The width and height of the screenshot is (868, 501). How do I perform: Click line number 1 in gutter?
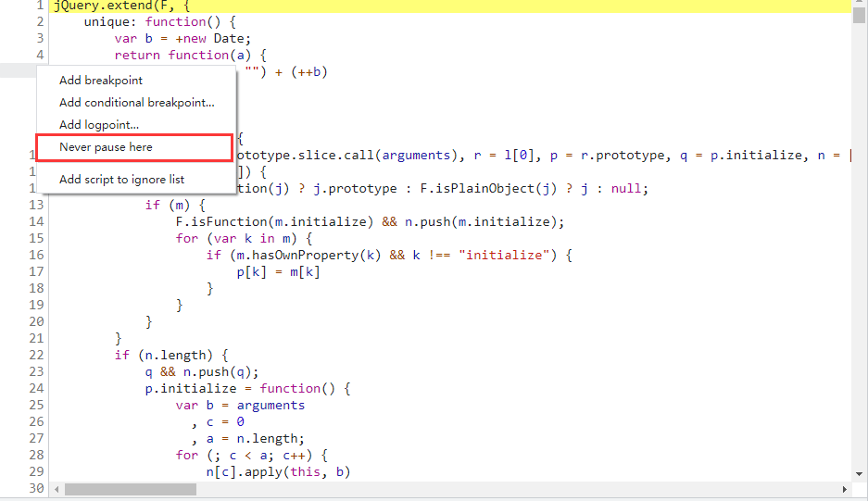(39, 6)
